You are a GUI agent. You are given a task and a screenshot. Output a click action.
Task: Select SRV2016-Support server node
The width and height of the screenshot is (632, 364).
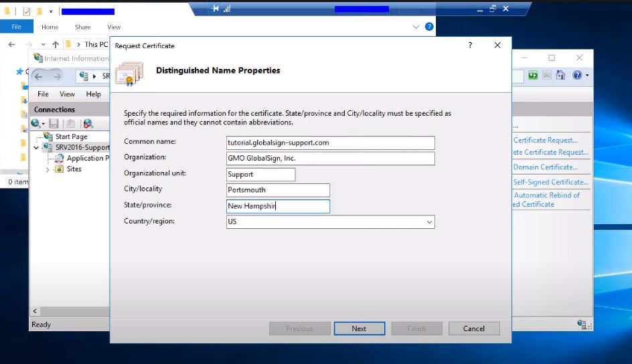[82, 147]
